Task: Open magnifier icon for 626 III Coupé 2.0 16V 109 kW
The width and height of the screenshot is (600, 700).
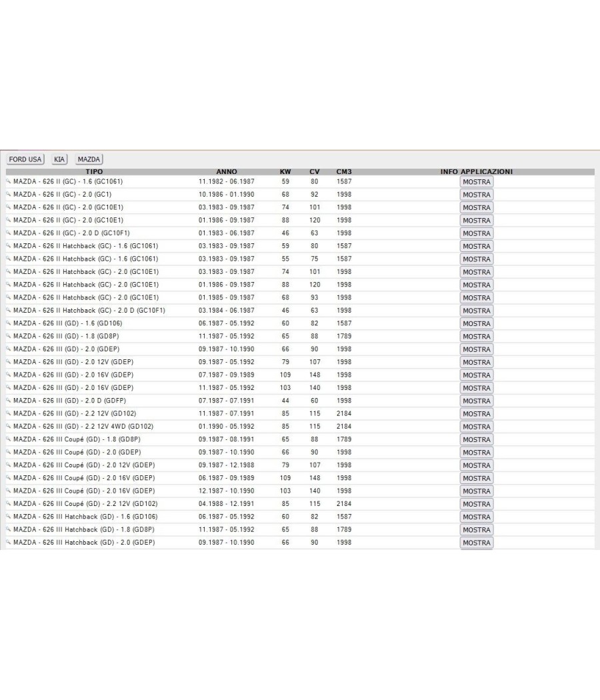Action: pos(9,478)
